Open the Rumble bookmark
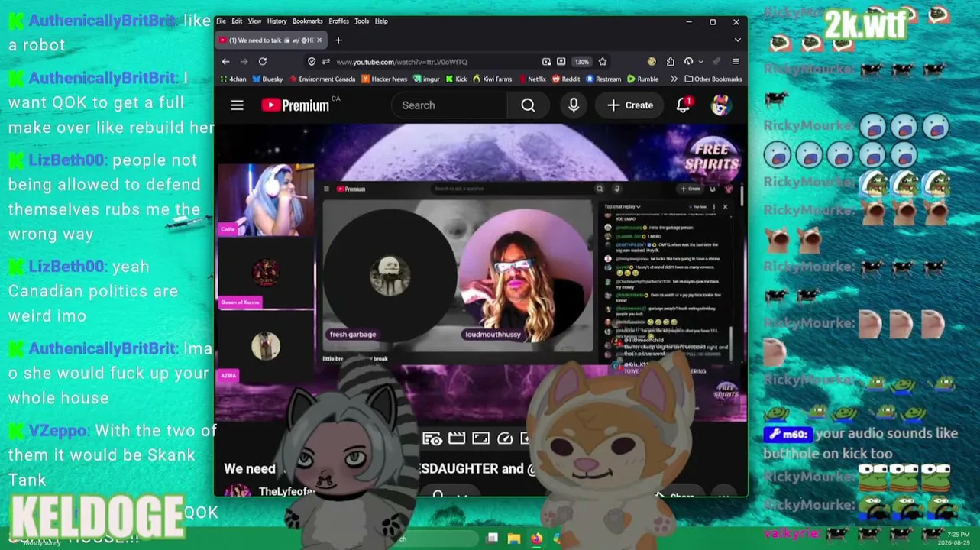 [x=642, y=79]
